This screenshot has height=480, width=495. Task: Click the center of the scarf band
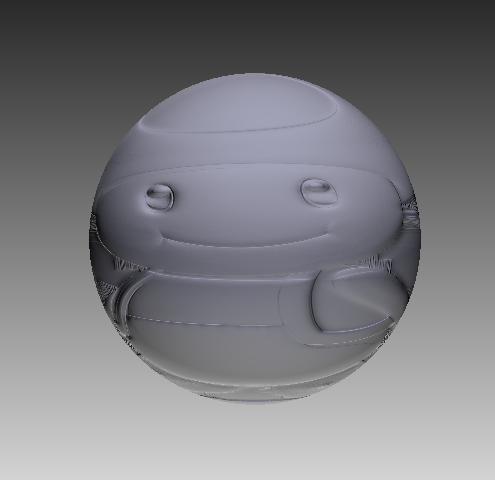pos(213,297)
